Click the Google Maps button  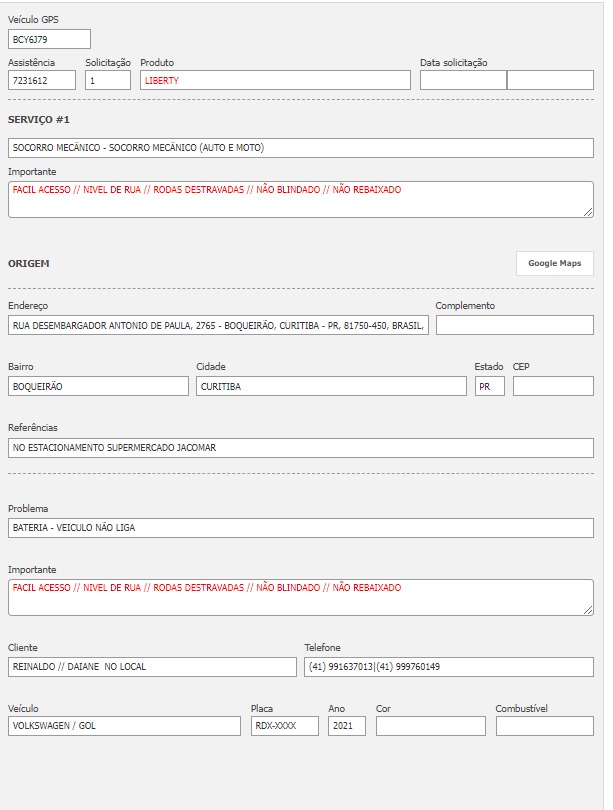[554, 263]
